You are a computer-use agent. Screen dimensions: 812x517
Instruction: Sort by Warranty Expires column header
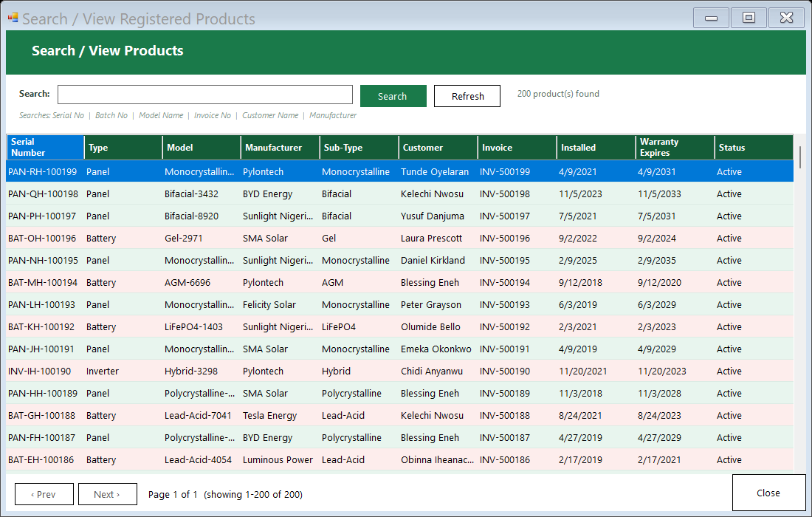[675, 147]
